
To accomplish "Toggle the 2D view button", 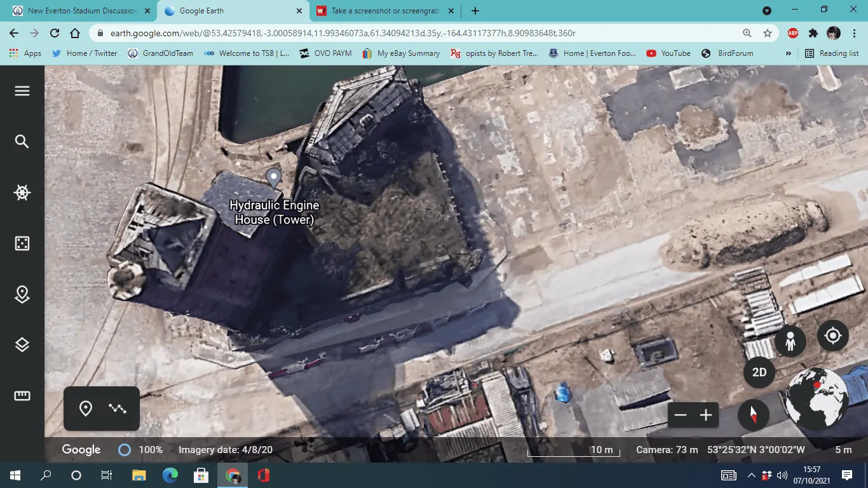I will tap(759, 372).
